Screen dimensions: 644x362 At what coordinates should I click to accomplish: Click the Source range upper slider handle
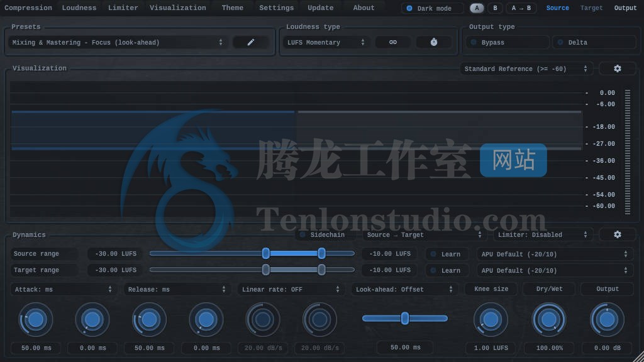click(x=321, y=253)
